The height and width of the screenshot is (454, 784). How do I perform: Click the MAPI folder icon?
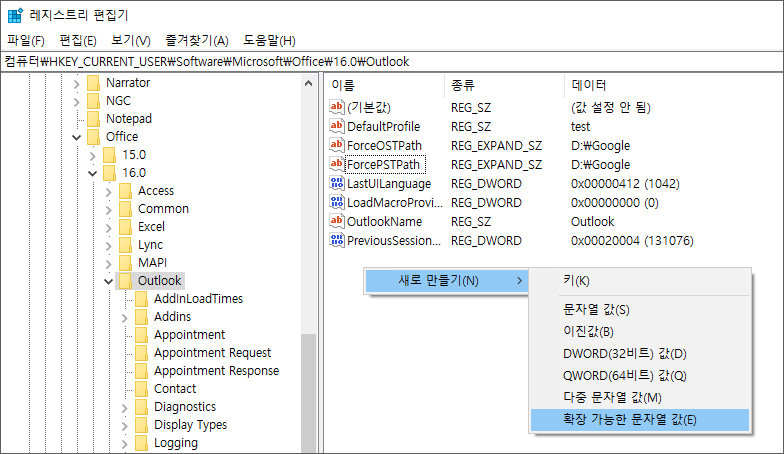(126, 263)
